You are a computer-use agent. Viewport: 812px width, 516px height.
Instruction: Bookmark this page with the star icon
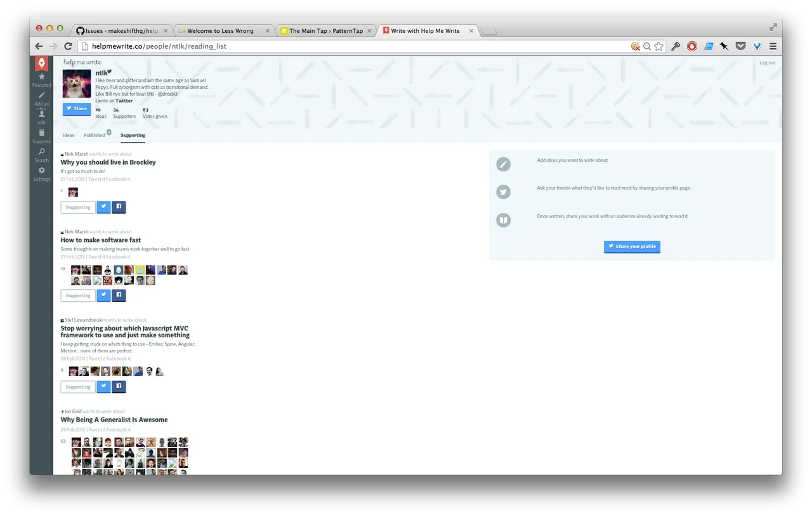659,46
